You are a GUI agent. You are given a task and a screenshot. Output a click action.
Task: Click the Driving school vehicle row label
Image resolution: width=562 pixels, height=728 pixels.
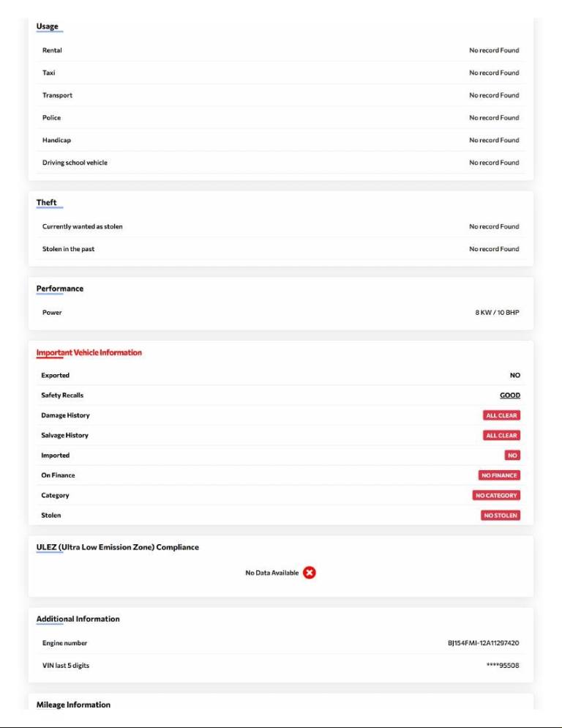coord(75,163)
